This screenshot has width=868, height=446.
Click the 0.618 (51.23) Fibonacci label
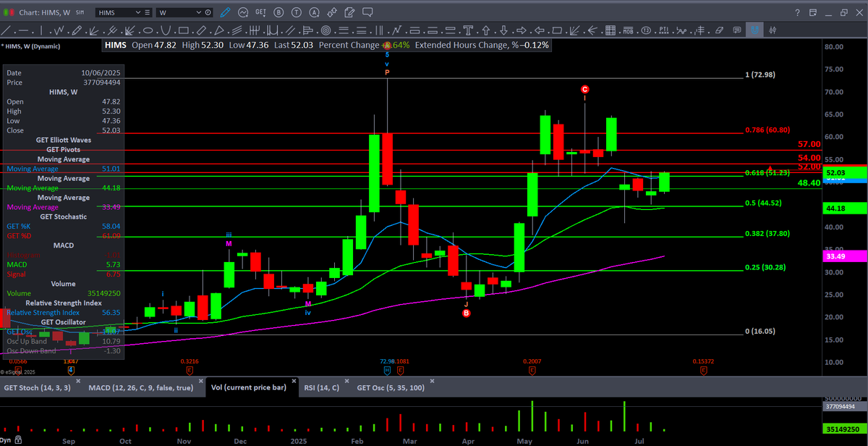pos(767,173)
